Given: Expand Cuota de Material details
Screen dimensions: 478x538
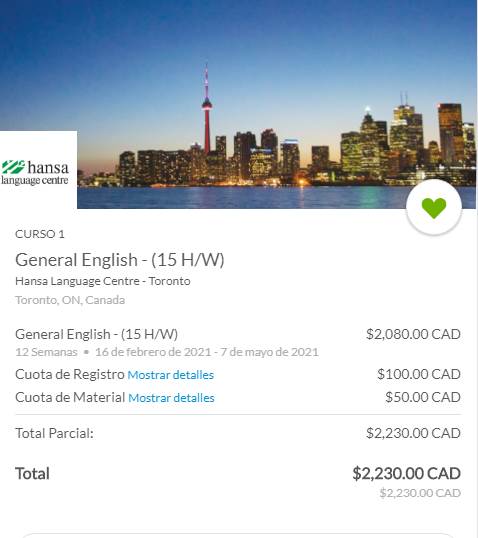Looking at the screenshot, I should (171, 398).
